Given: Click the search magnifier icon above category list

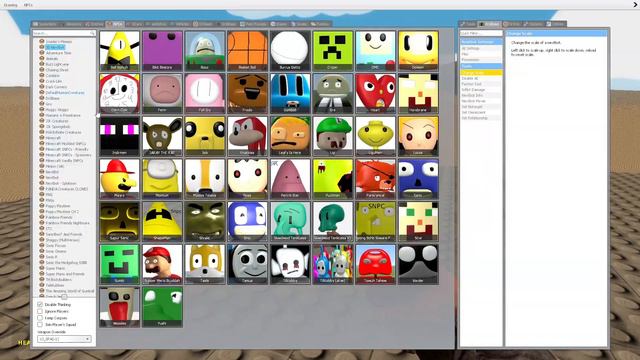Looking at the screenshot, I should click(x=92, y=33).
